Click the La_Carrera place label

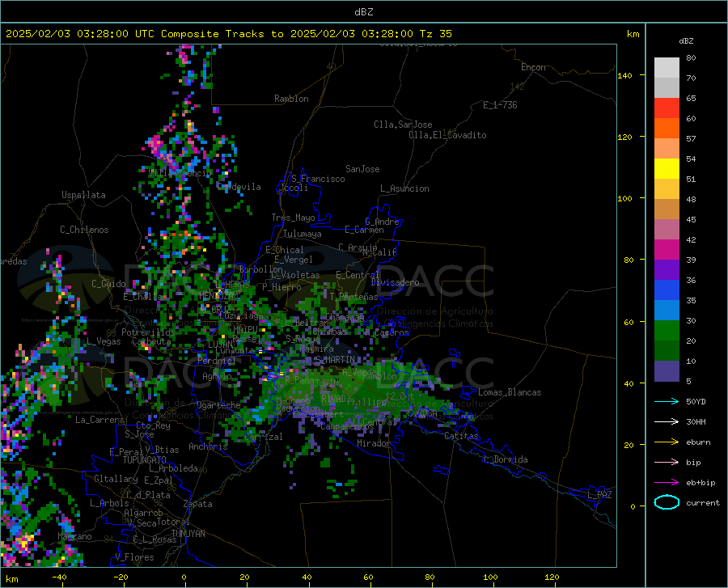[x=99, y=420]
